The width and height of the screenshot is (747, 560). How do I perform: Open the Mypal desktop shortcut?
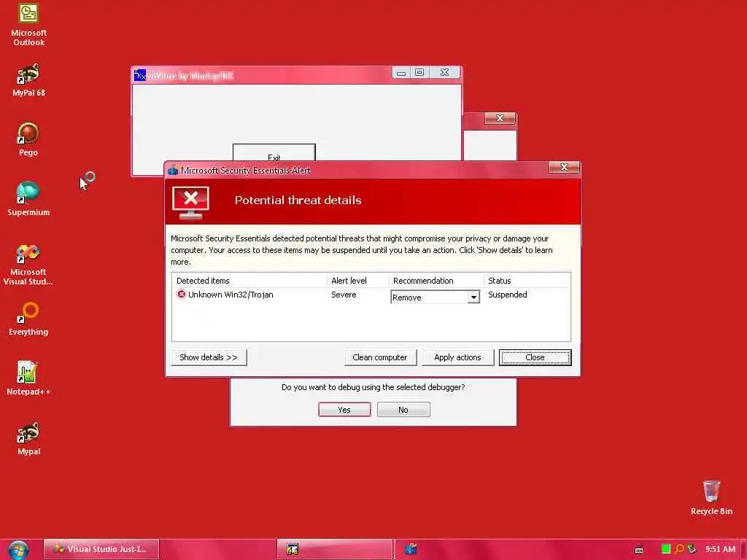(x=28, y=438)
